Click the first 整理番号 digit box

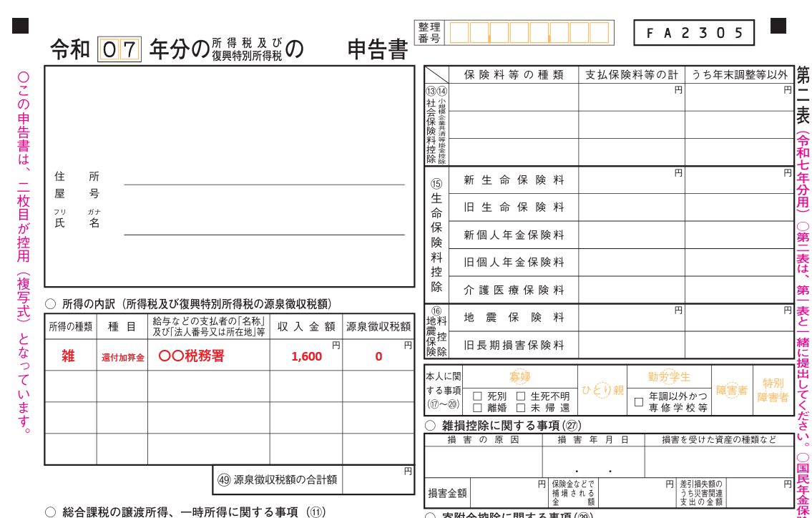(x=459, y=33)
